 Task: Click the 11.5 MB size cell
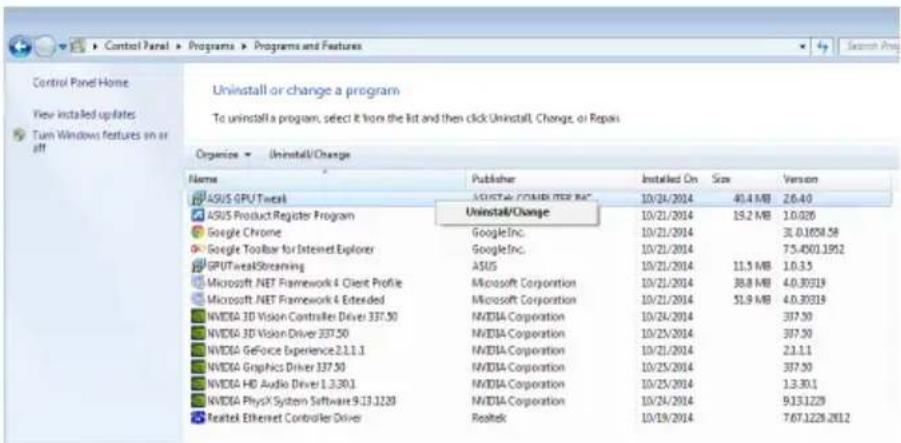click(x=750, y=267)
